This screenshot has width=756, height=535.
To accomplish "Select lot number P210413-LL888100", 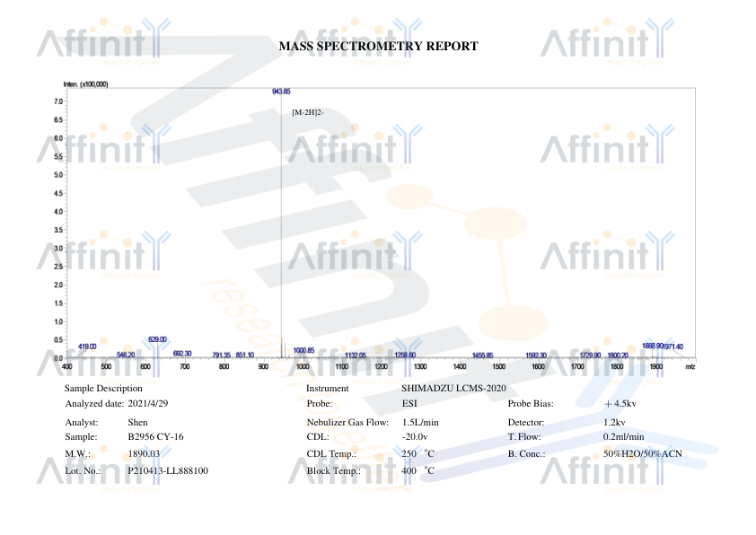I will (x=168, y=471).
